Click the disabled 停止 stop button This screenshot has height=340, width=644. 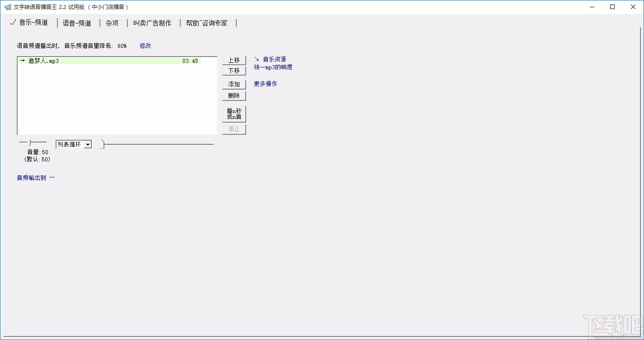click(x=233, y=129)
